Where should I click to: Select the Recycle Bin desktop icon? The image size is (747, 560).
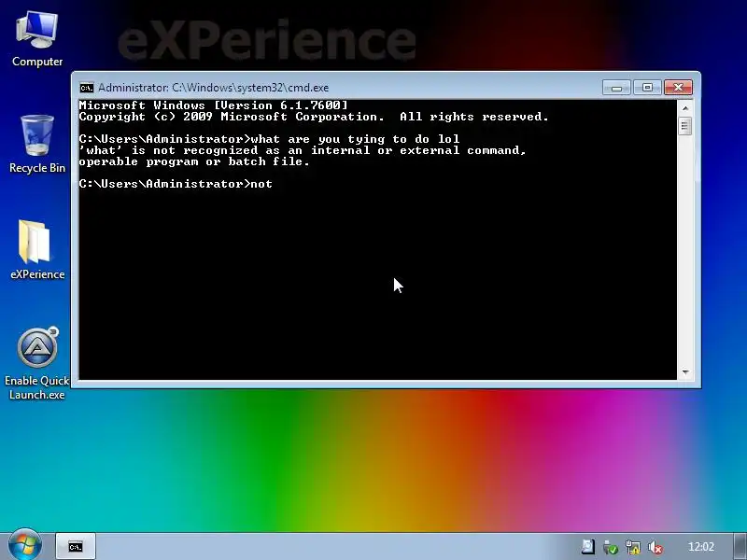[x=37, y=145]
